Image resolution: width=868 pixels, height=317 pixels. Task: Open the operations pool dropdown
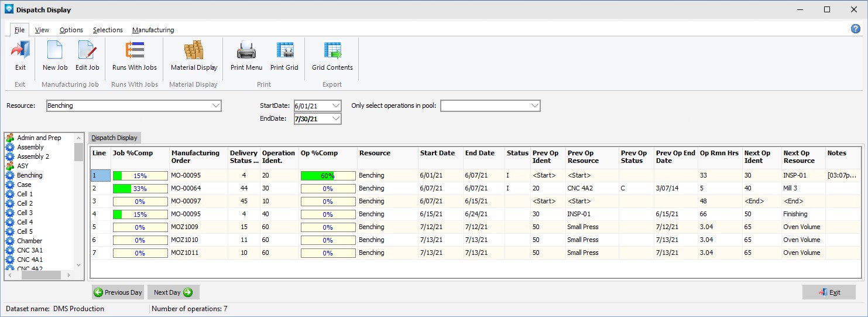(x=534, y=106)
